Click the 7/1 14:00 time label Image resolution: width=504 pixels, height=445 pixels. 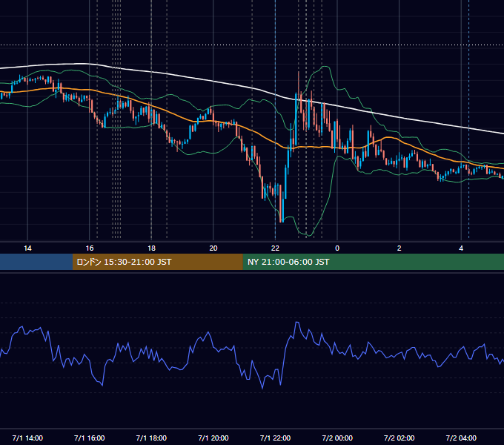click(27, 438)
